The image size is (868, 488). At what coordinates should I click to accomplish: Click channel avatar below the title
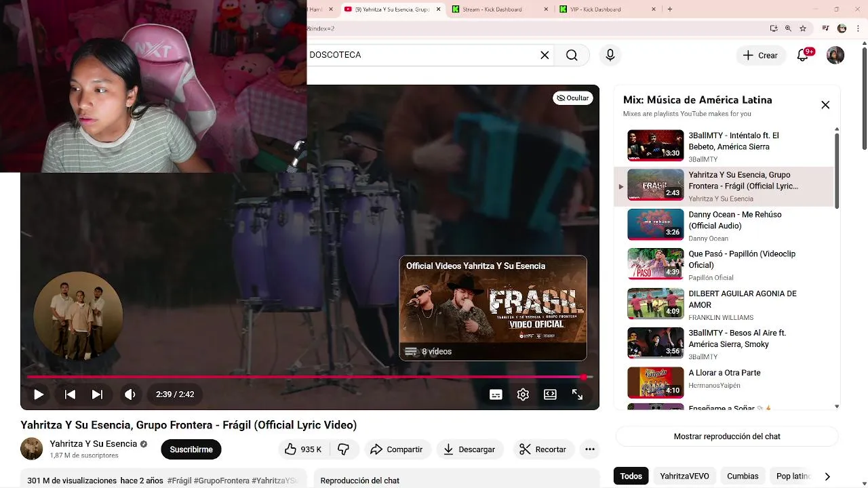(32, 449)
